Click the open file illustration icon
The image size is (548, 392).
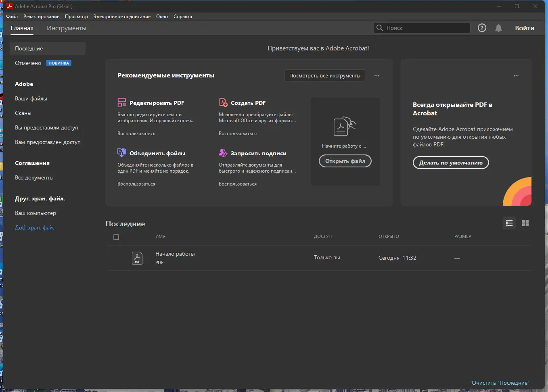point(345,126)
